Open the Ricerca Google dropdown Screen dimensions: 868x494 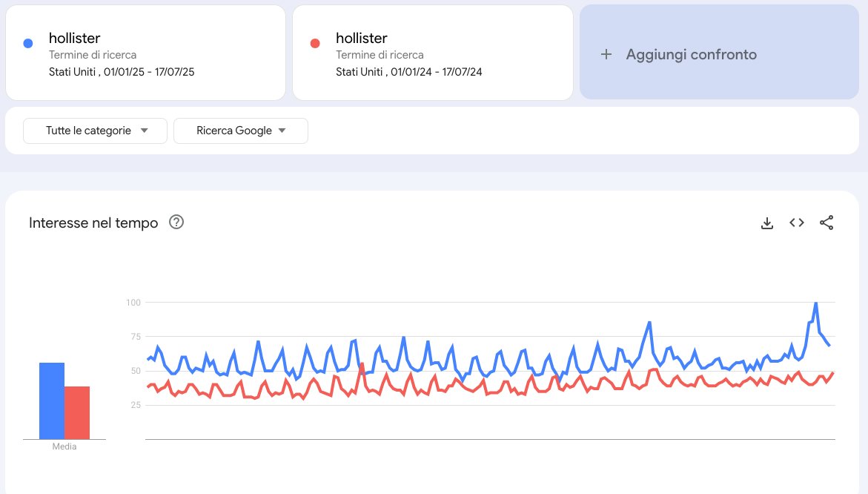[x=241, y=131]
